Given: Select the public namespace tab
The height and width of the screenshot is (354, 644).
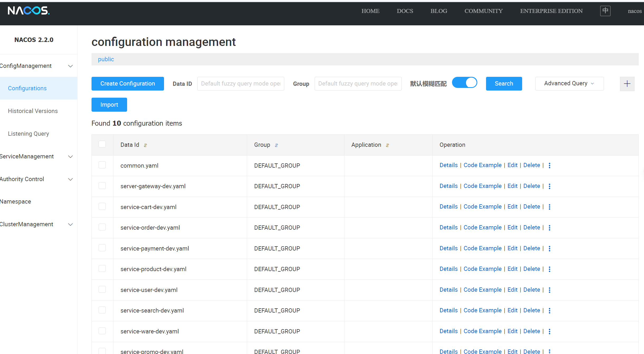Looking at the screenshot, I should click(106, 59).
